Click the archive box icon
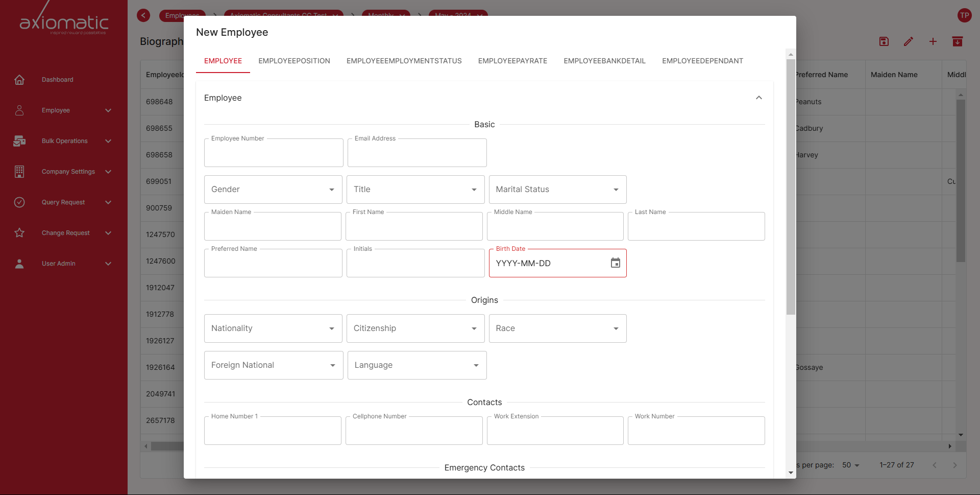 point(957,42)
